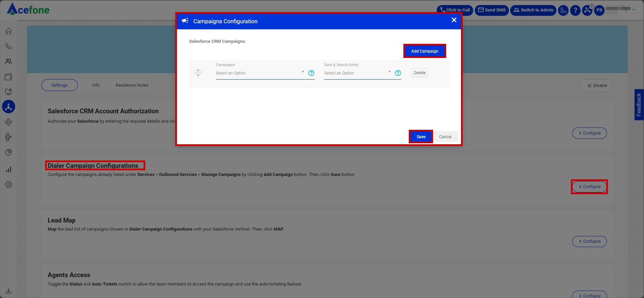644x298 pixels.
Task: Delete the campaign row
Action: tap(420, 73)
